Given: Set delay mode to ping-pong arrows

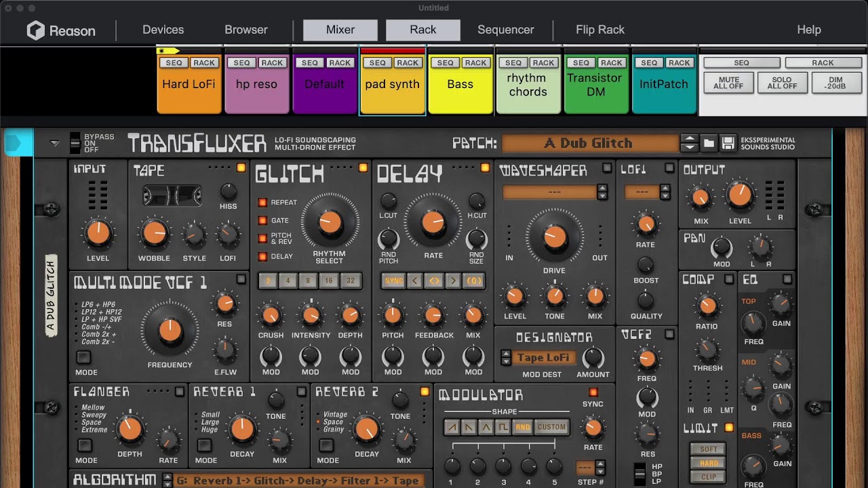Looking at the screenshot, I should 434,281.
